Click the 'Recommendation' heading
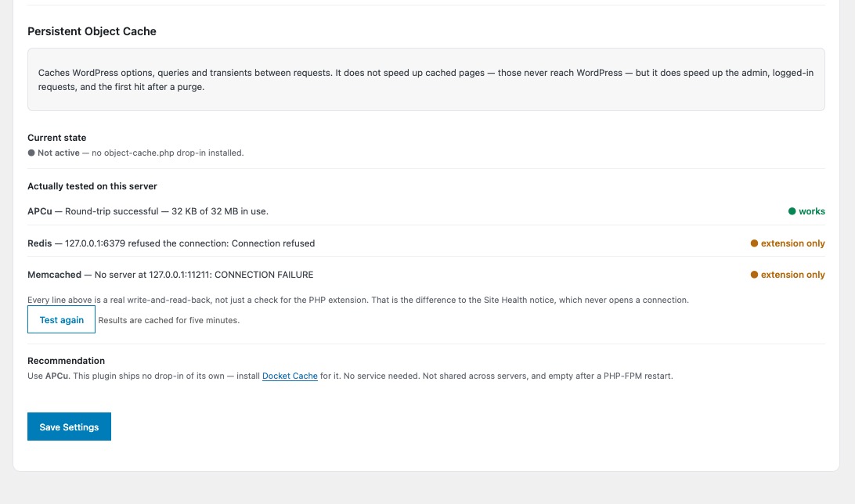The width and height of the screenshot is (855, 504). pos(66,361)
